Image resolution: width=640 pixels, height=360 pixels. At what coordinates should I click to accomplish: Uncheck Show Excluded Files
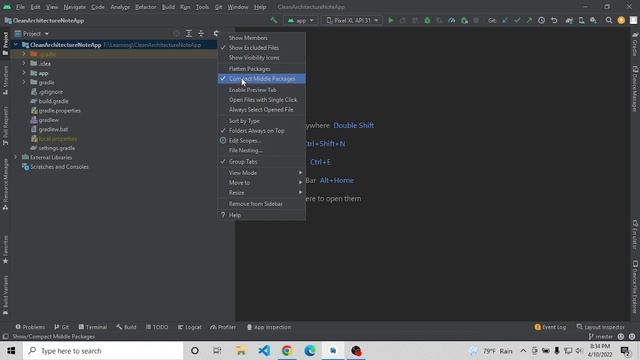click(x=261, y=47)
